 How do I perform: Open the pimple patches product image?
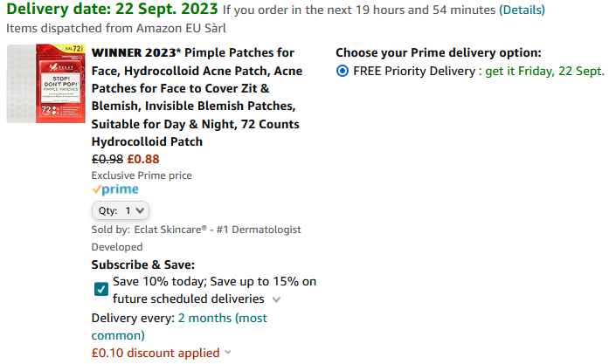[x=46, y=83]
